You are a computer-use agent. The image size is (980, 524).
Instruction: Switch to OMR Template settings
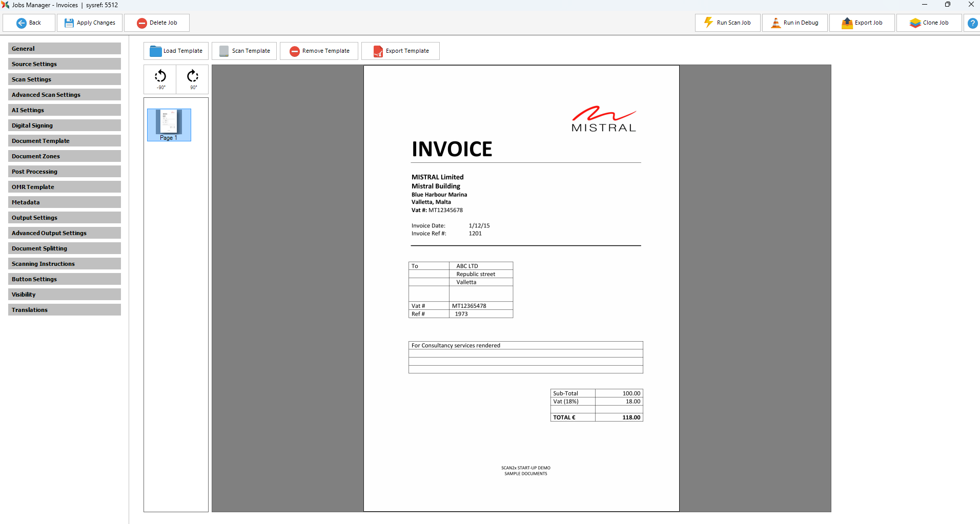coord(65,187)
